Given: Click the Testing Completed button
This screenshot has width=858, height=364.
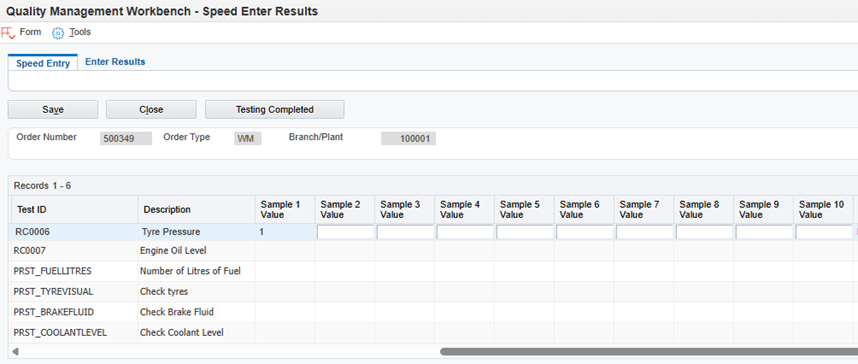Looking at the screenshot, I should point(275,109).
